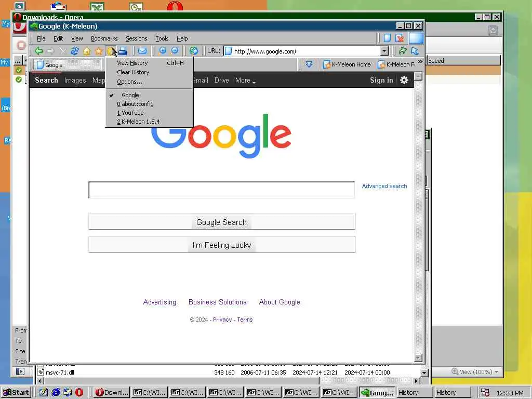
Task: Open the Advanced search link
Action: coord(384,186)
